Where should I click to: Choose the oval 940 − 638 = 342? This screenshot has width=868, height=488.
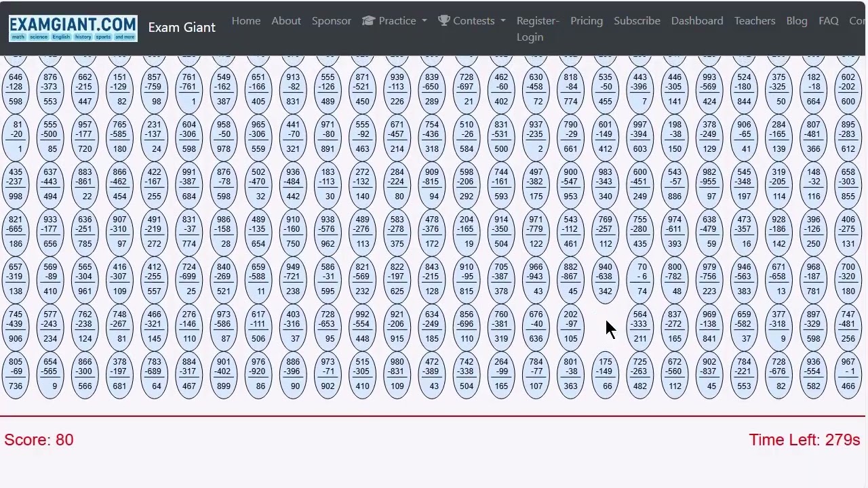(606, 279)
